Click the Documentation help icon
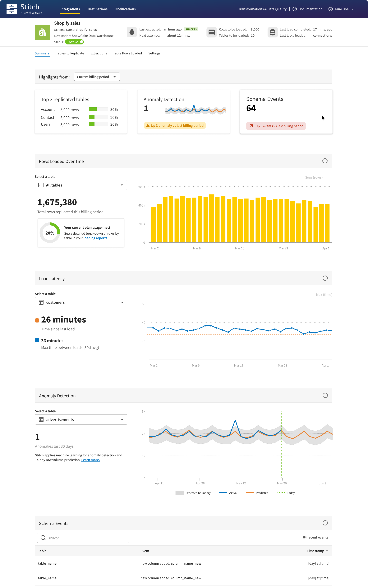Image resolution: width=368 pixels, height=588 pixels. click(x=294, y=9)
